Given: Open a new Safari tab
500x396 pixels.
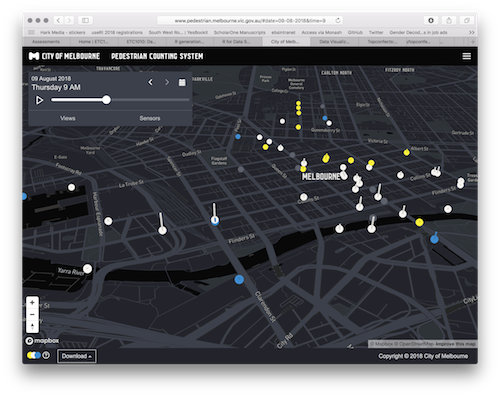Looking at the screenshot, I should click(473, 42).
